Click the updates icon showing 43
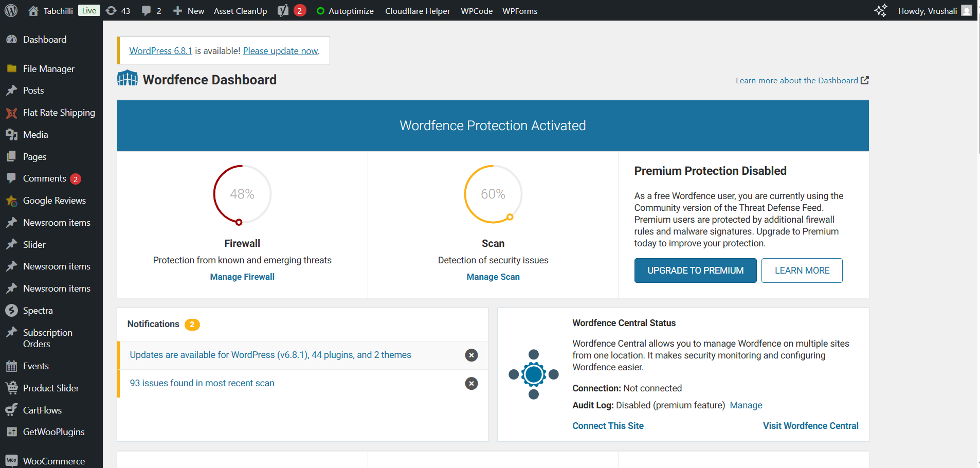This screenshot has width=980, height=468. (118, 11)
